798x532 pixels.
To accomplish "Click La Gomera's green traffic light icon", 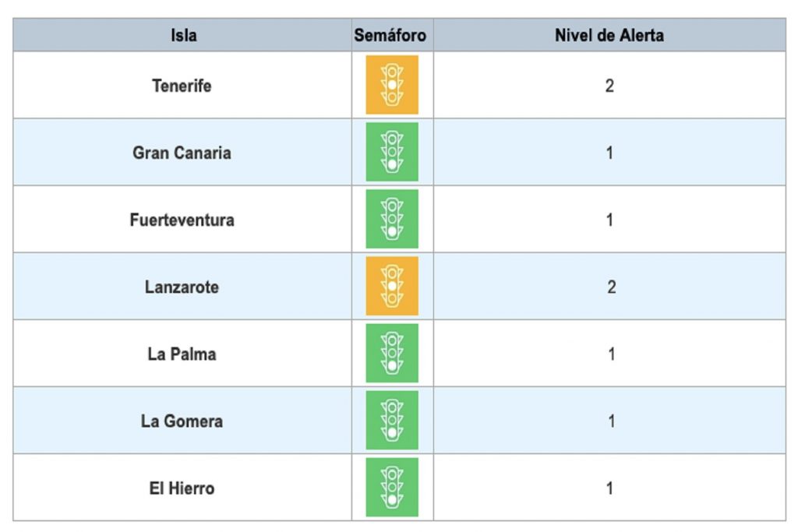I will coord(392,421).
